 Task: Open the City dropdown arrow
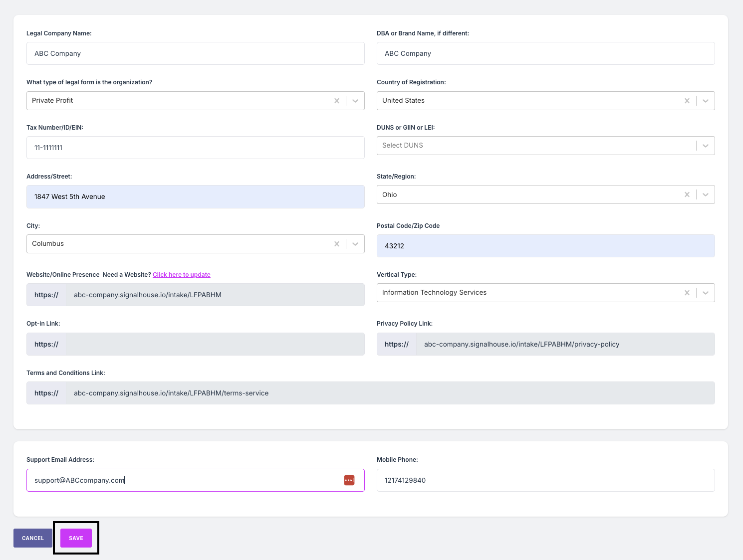(355, 244)
